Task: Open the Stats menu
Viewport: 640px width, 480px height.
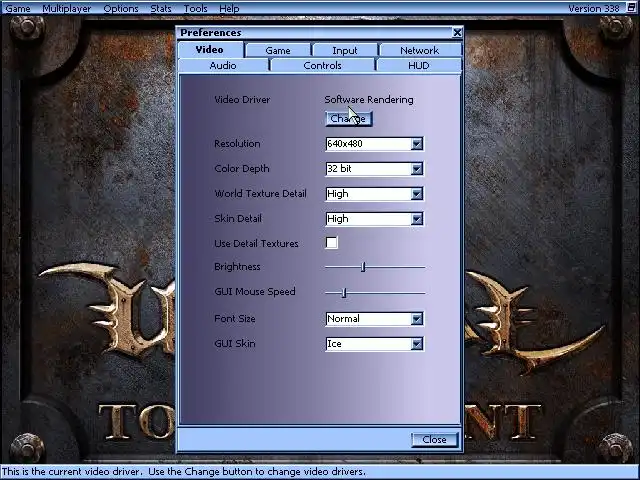Action: pyautogui.click(x=161, y=8)
